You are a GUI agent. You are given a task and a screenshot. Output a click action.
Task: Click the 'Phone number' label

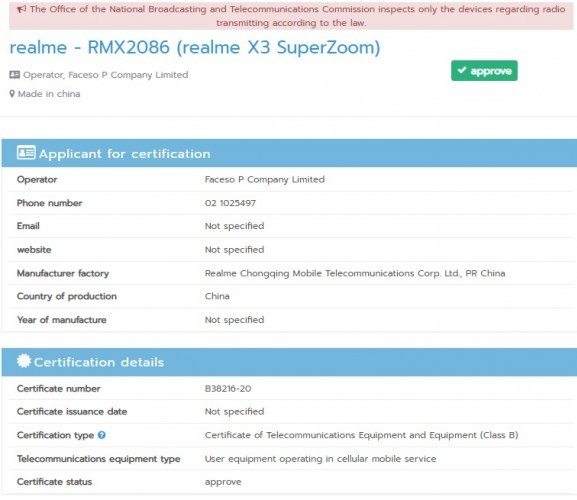coord(49,203)
